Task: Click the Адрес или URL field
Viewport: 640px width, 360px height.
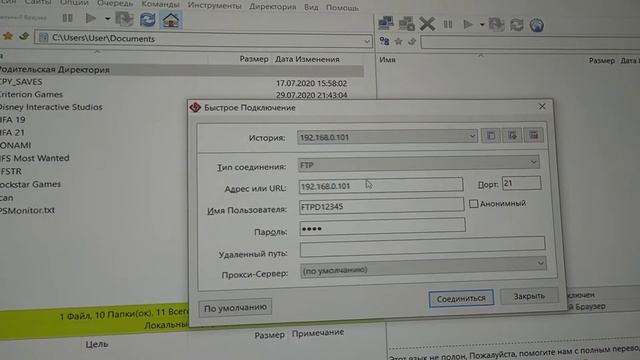Action: click(x=380, y=185)
